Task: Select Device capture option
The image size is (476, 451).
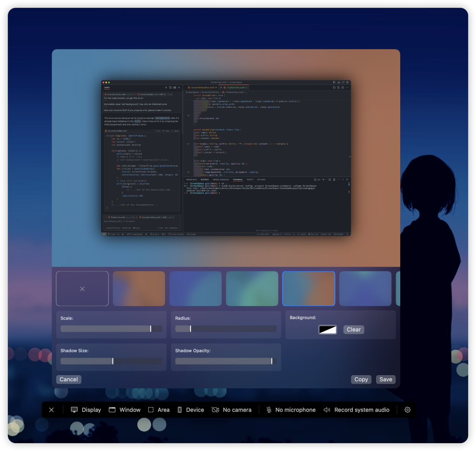Action: click(x=191, y=410)
